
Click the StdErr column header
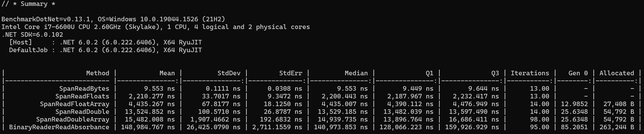[x=291, y=73]
